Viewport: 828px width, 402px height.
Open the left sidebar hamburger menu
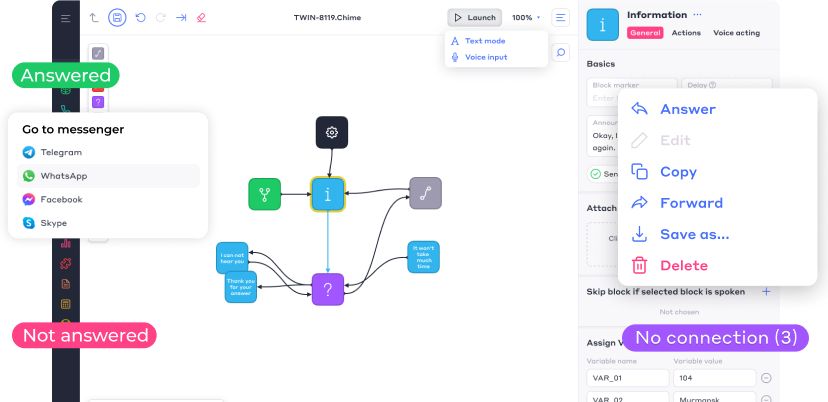point(66,18)
